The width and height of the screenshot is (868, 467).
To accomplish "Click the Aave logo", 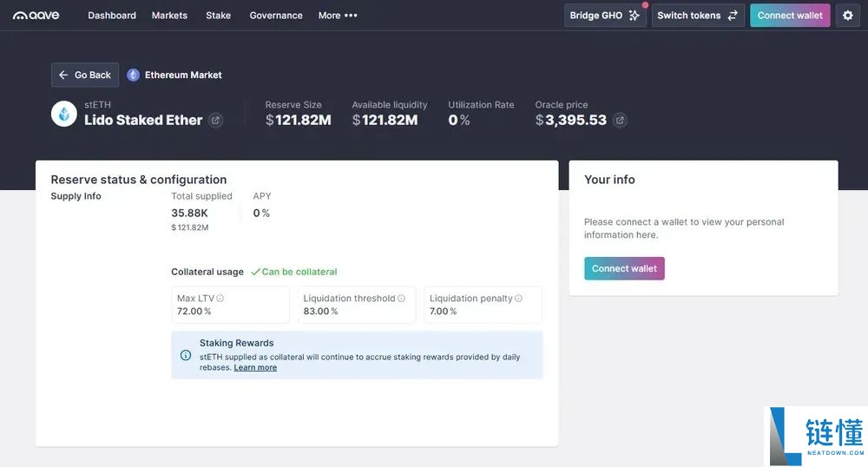I will click(36, 16).
